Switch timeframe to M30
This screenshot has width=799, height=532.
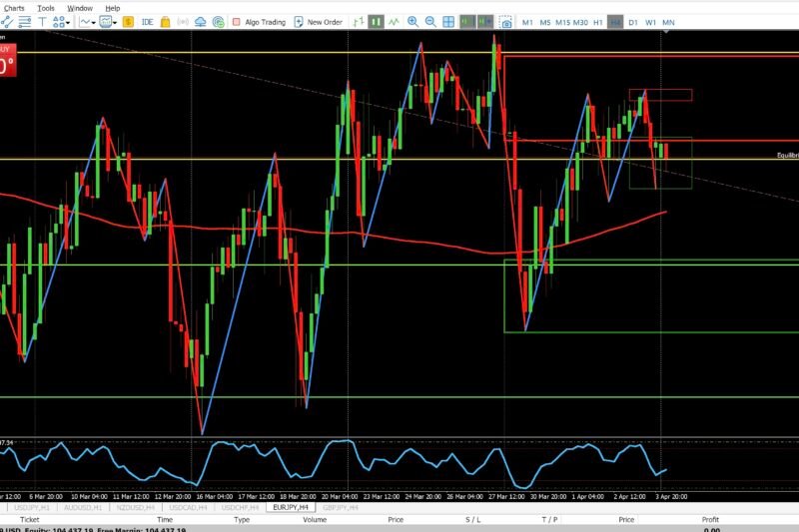pyautogui.click(x=580, y=22)
